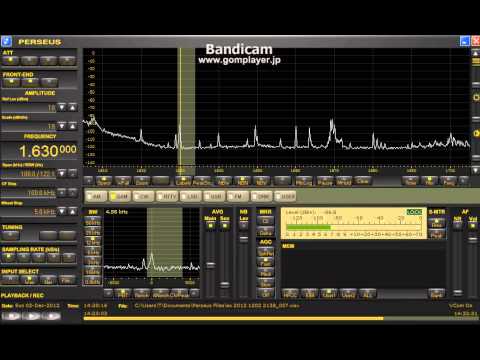480x360 pixels.
Task: Toggle the Time button under the spectrum
Action: pos(411,181)
